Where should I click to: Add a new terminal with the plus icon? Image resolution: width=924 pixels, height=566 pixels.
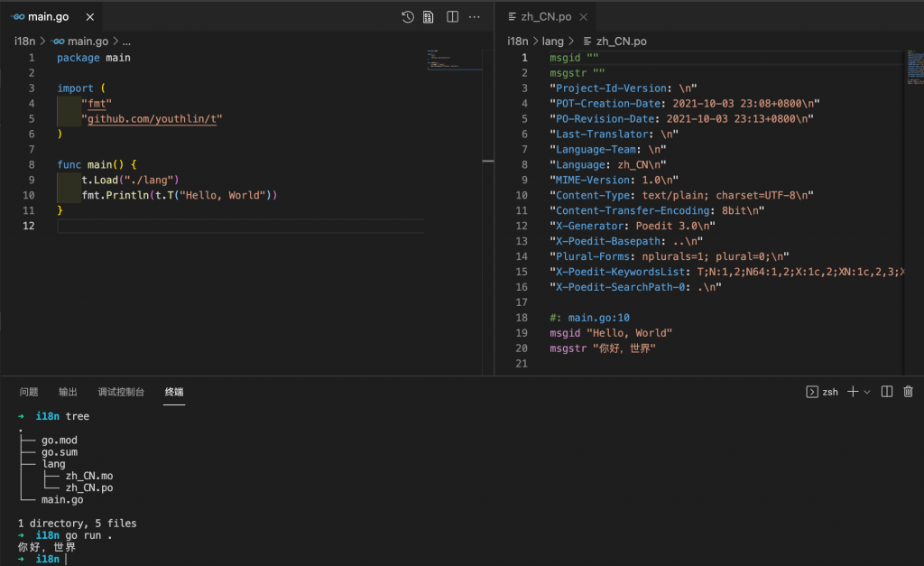[852, 392]
